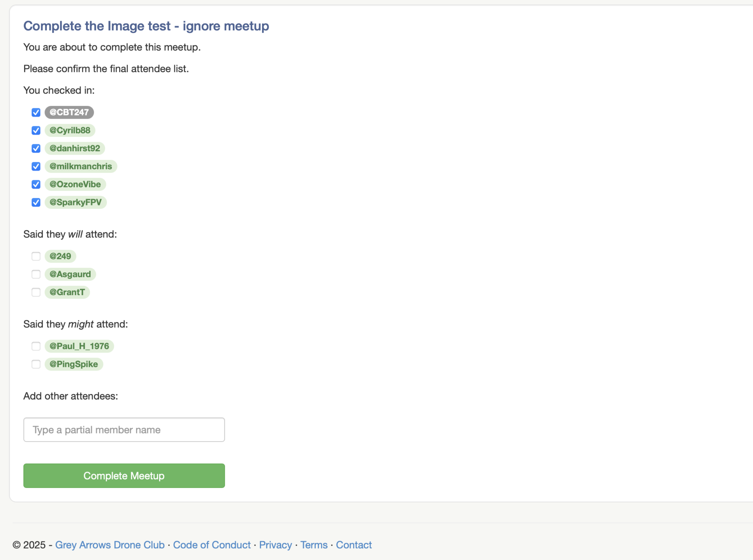
Task: Mark @GrantT as attended
Action: [x=36, y=292]
